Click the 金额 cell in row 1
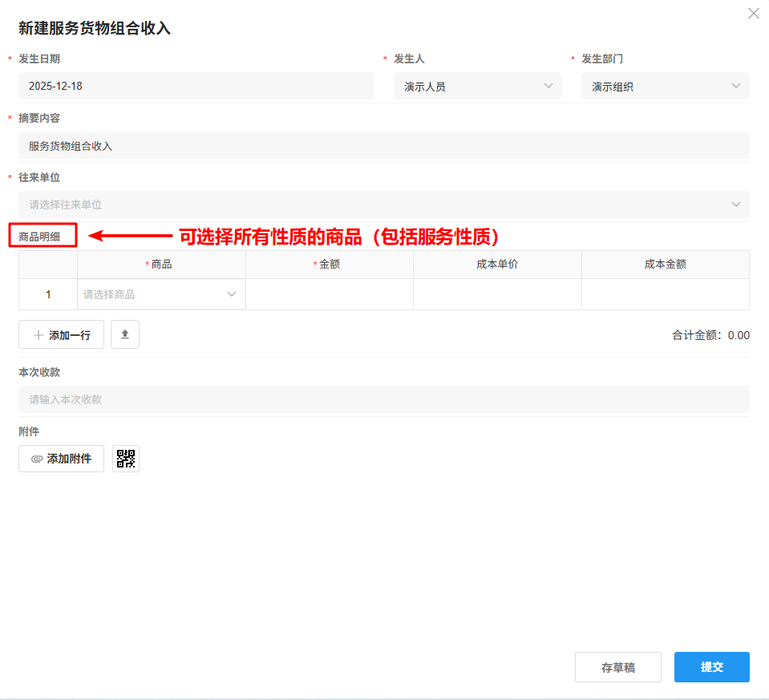 [x=329, y=294]
